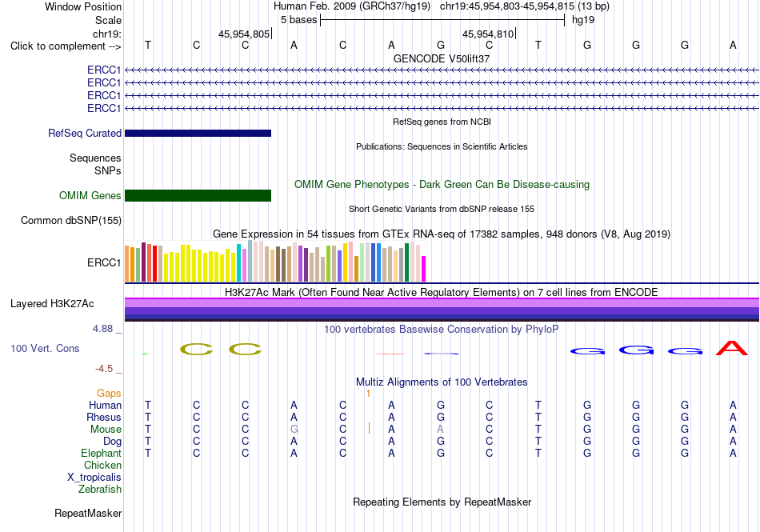Open 'OMIM Gene Phenotypes' track title
760x532 pixels.
[442, 185]
